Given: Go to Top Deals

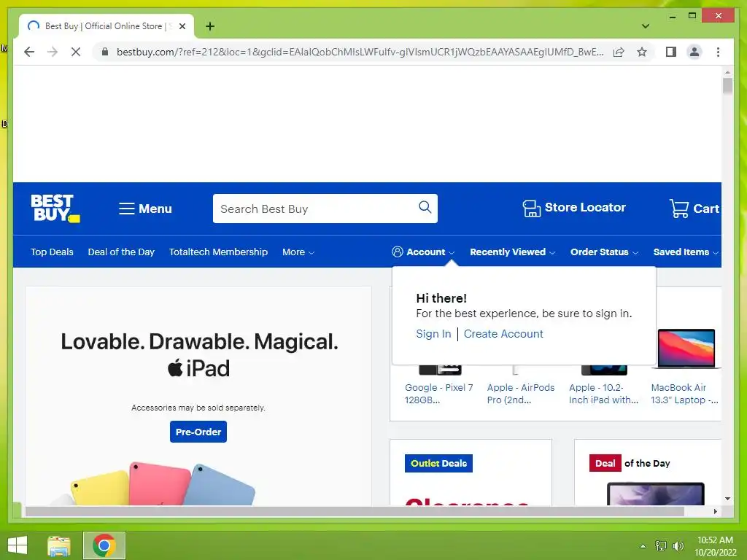Looking at the screenshot, I should tap(52, 252).
